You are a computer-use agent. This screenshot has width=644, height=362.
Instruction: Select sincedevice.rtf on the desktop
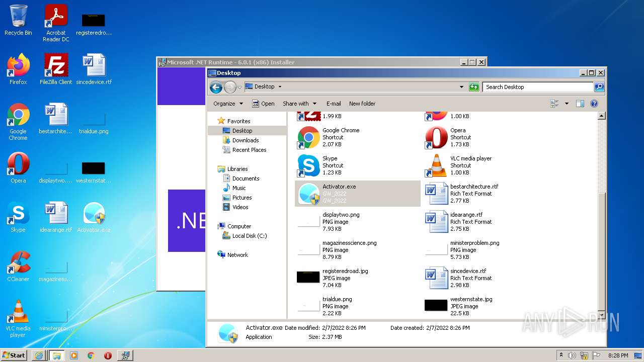click(94, 69)
